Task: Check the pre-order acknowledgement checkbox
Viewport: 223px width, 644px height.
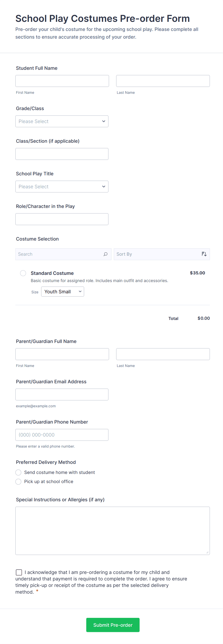Action: [19, 572]
